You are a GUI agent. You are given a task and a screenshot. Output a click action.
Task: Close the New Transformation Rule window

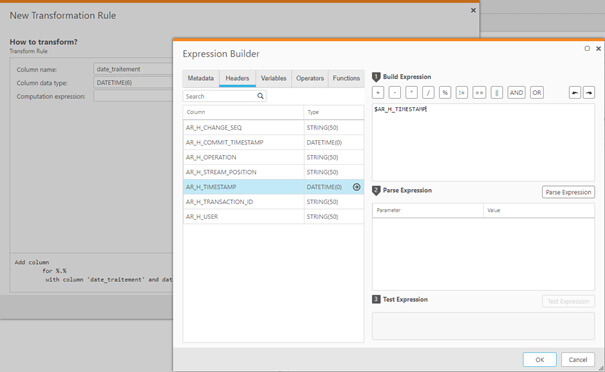473,10
